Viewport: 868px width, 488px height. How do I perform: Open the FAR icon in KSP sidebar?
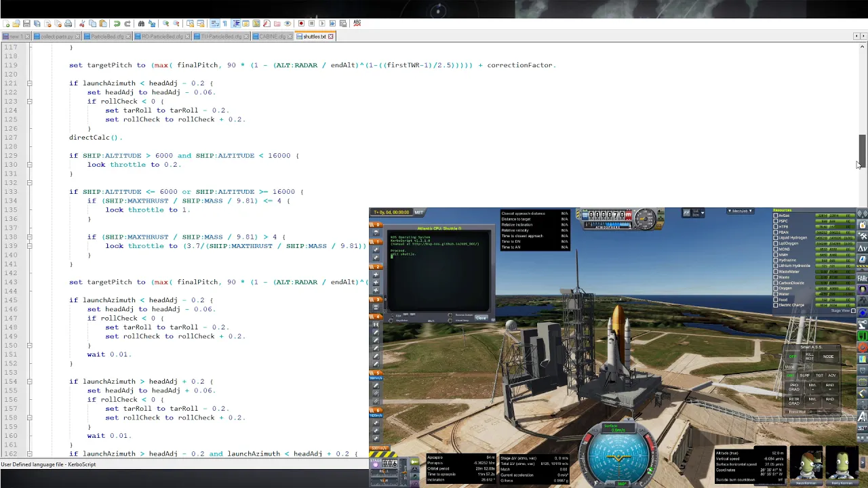pyautogui.click(x=863, y=278)
